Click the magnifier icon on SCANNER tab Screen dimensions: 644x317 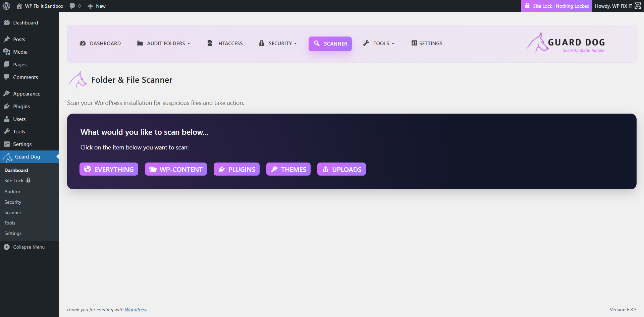(317, 43)
